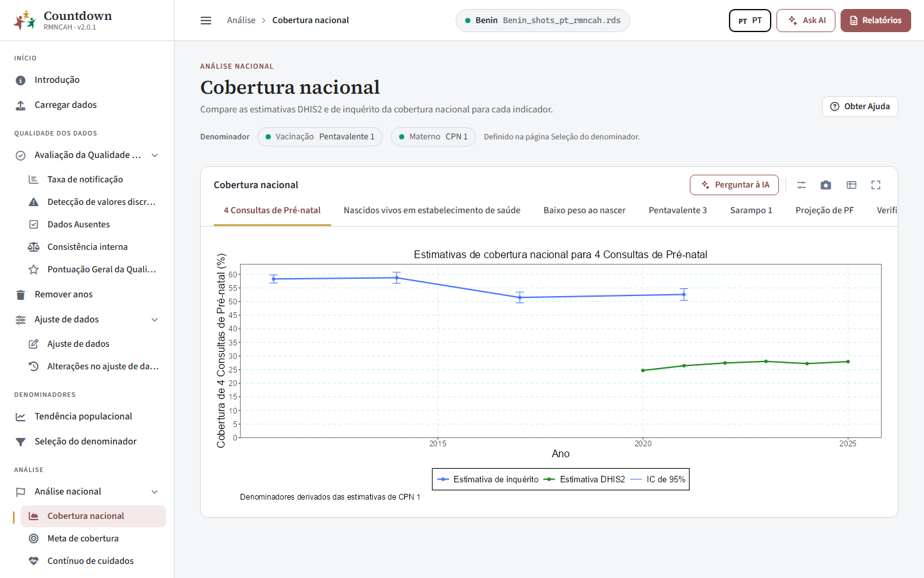Click the Meta de cobertura target icon
Viewport: 924px width, 578px height.
(33, 539)
